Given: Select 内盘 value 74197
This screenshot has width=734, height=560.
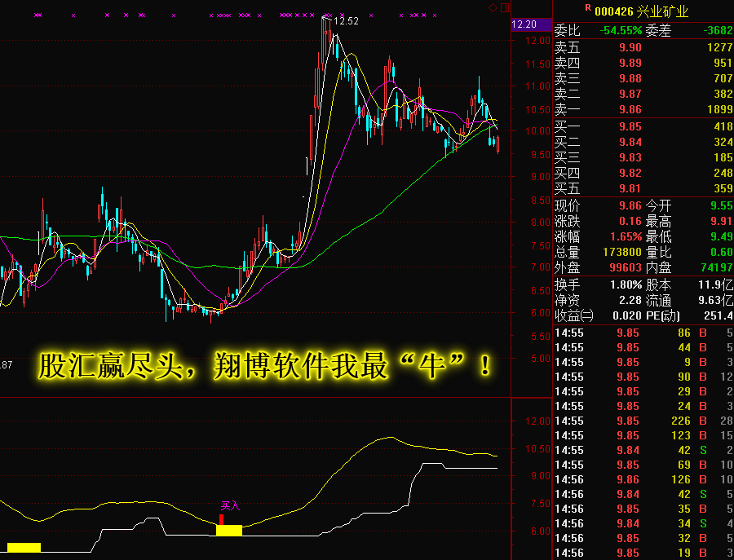Looking at the screenshot, I should 717,267.
